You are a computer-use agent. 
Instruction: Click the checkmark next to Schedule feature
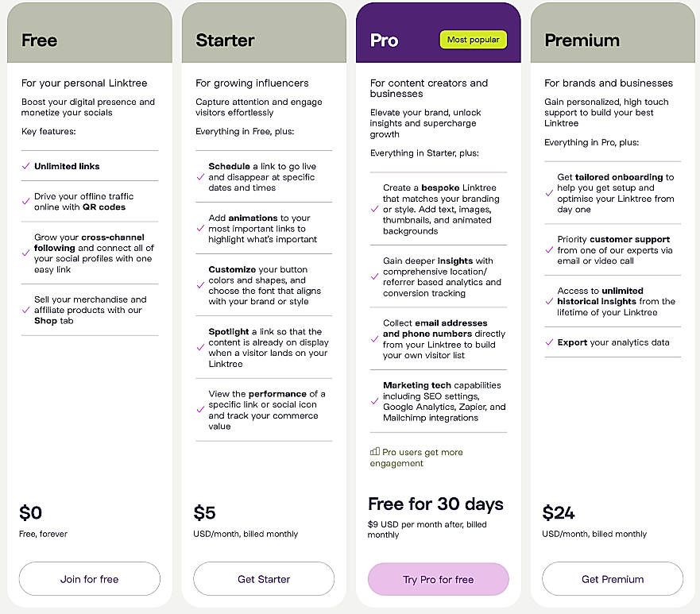[x=201, y=177]
